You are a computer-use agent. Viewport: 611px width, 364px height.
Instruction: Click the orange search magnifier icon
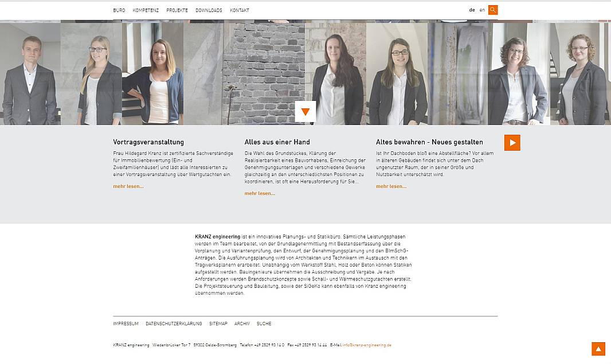493,10
